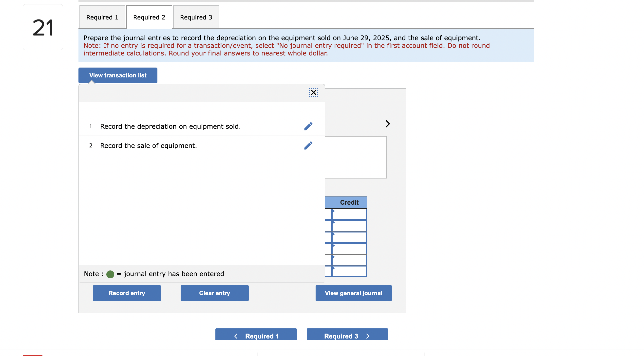The width and height of the screenshot is (644, 356).
Task: Click the View transaction list button
Action: pyautogui.click(x=118, y=74)
